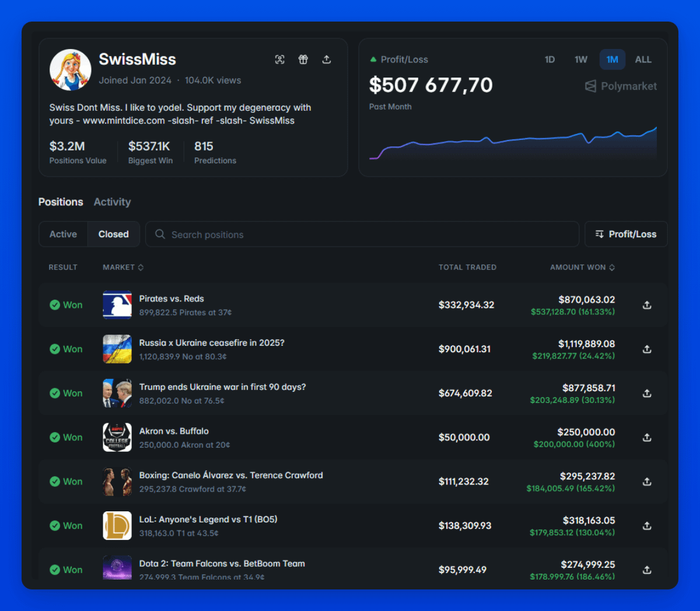Share the Dota 2 Team Falcons position
700x611 pixels.
click(x=647, y=570)
